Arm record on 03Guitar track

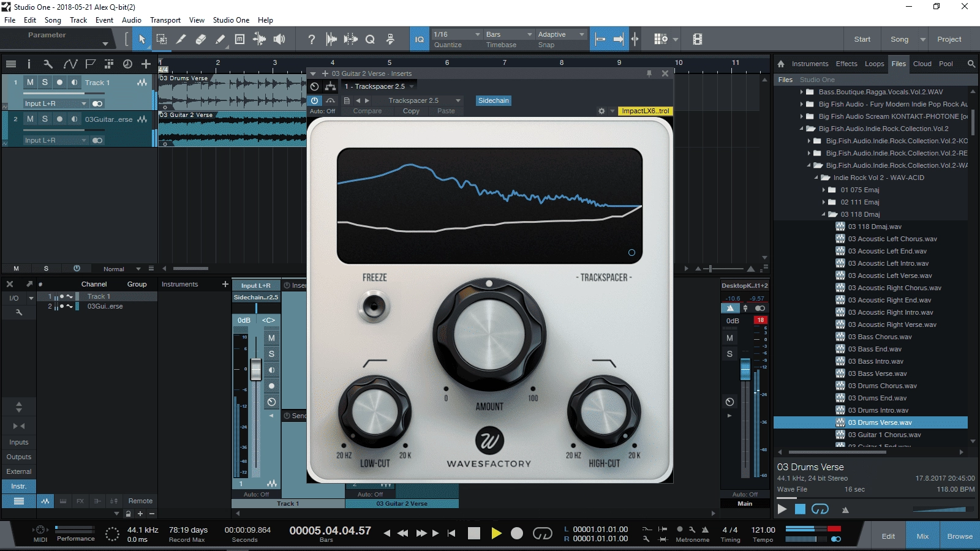tap(59, 119)
